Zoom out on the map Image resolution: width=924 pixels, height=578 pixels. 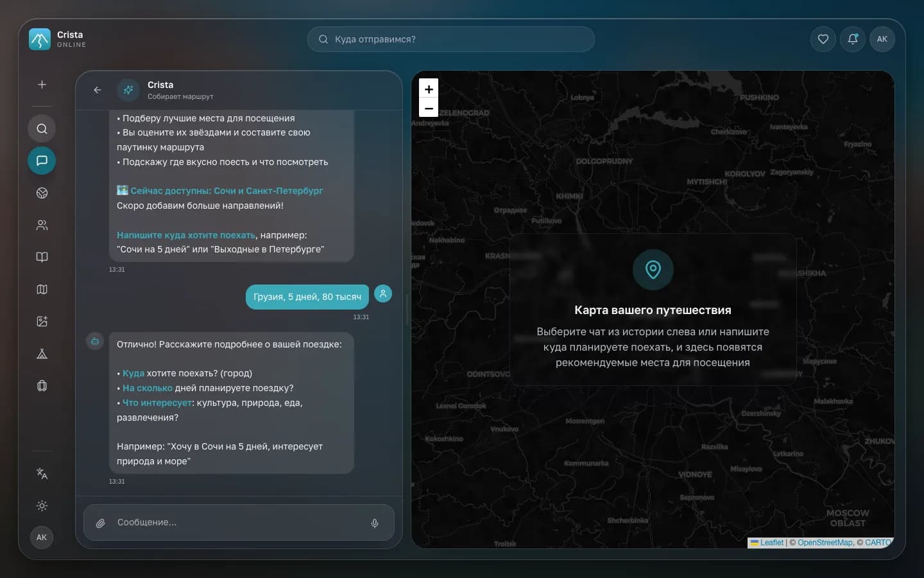429,108
